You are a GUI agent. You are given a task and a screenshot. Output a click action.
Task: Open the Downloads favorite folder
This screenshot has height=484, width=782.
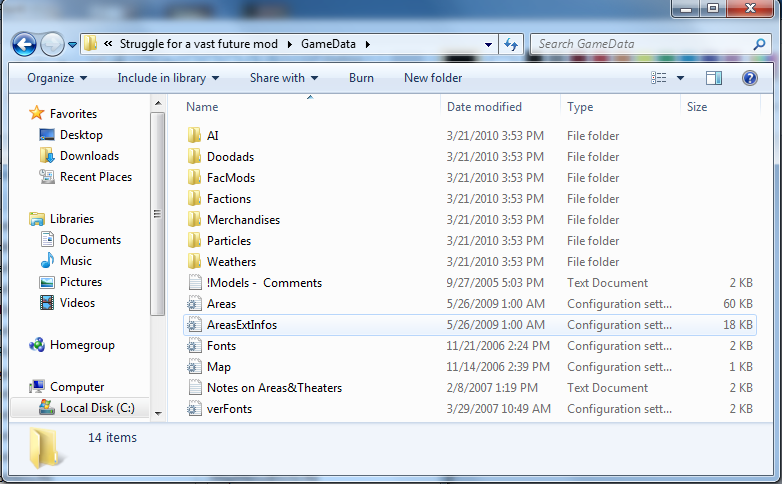tap(88, 156)
